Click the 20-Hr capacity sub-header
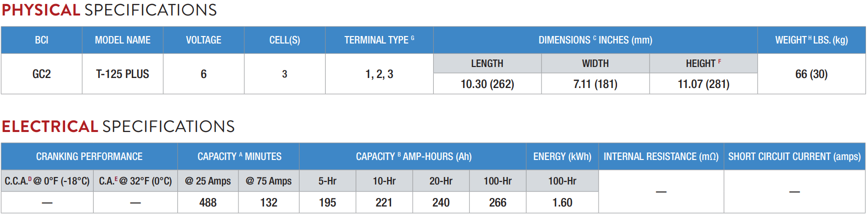 pyautogui.click(x=441, y=181)
